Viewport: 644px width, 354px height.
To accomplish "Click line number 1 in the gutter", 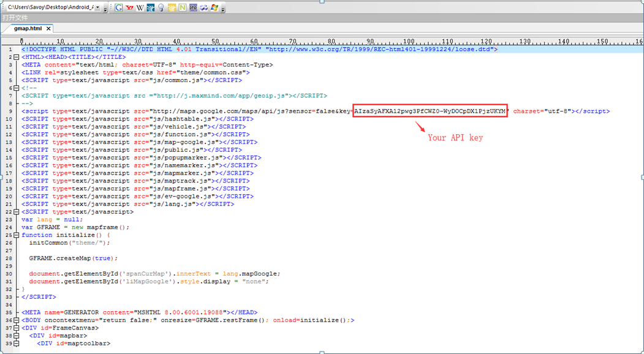I will [10, 49].
